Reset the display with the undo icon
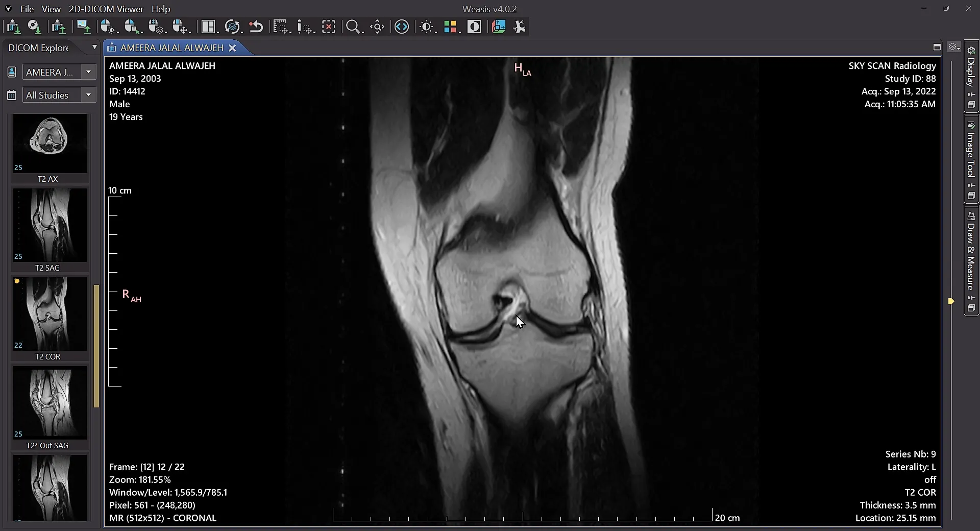Image resolution: width=980 pixels, height=531 pixels. (256, 27)
